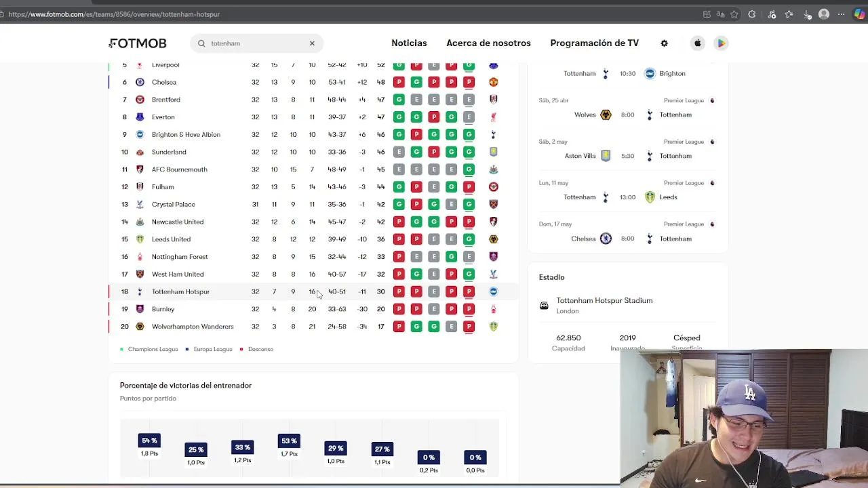Viewport: 868px width, 488px height.
Task: Click next-opponent icon in Chelsea row
Action: click(x=493, y=82)
